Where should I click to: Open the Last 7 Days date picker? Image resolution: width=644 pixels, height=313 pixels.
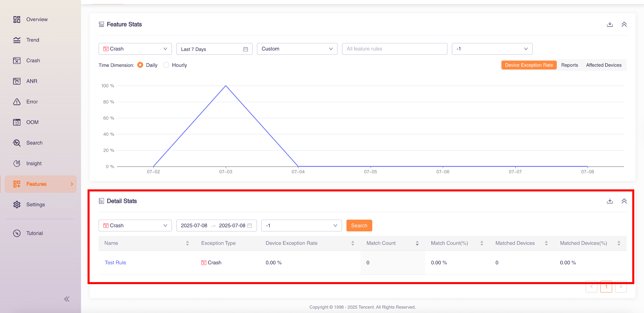pyautogui.click(x=214, y=49)
